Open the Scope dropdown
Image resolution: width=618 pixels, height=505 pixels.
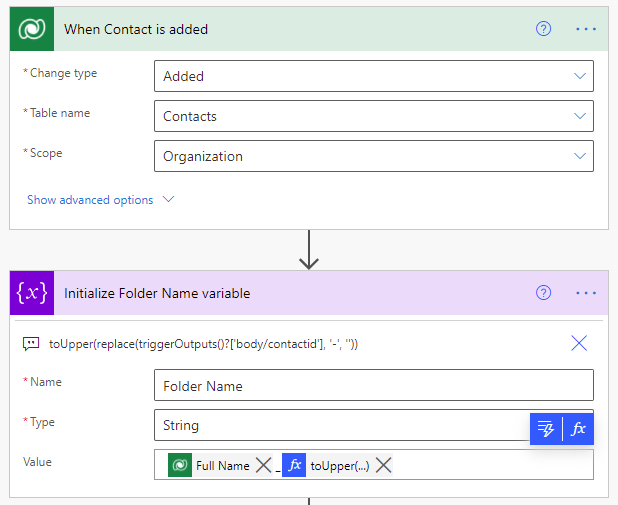click(x=373, y=156)
